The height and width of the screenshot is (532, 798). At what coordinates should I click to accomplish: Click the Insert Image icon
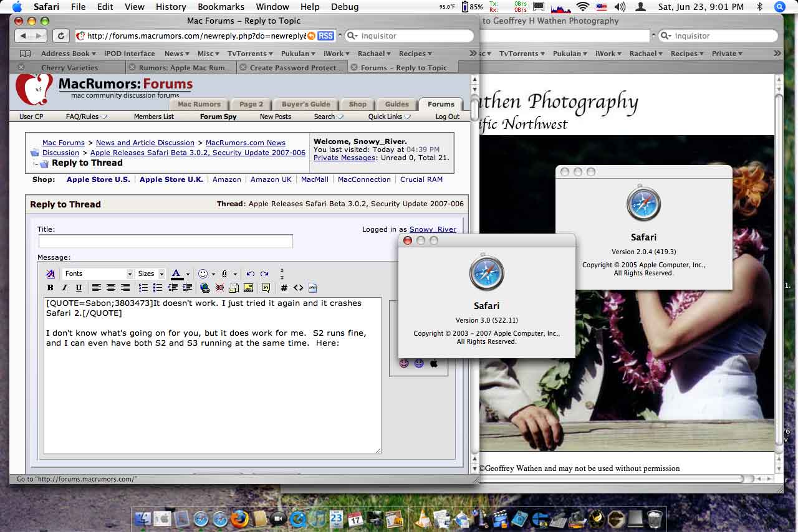coord(248,288)
